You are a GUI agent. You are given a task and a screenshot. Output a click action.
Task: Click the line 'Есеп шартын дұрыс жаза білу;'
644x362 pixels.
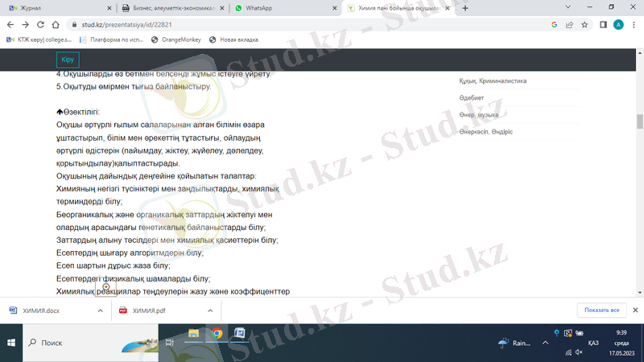(x=114, y=265)
